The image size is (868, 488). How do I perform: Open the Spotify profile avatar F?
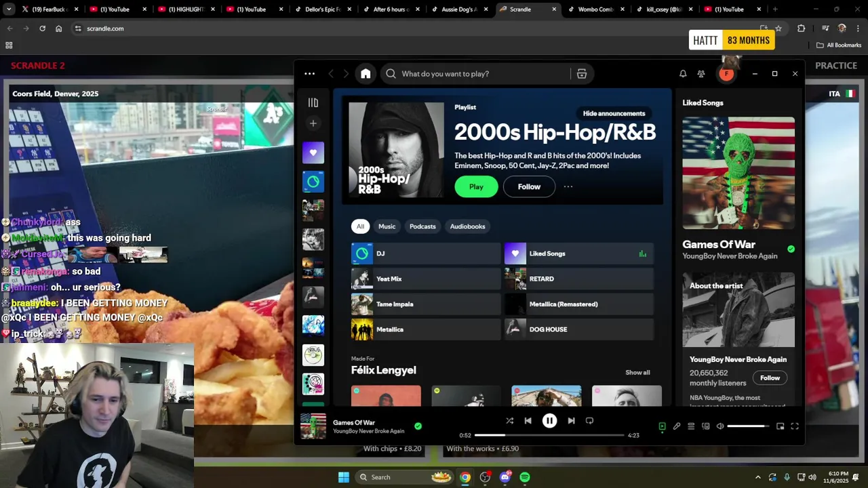(726, 74)
